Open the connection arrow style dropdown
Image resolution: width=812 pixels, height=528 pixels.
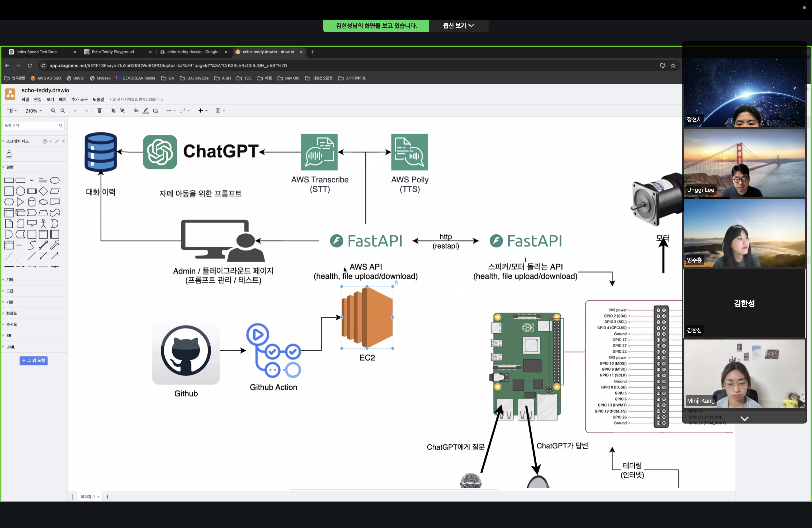pyautogui.click(x=170, y=110)
